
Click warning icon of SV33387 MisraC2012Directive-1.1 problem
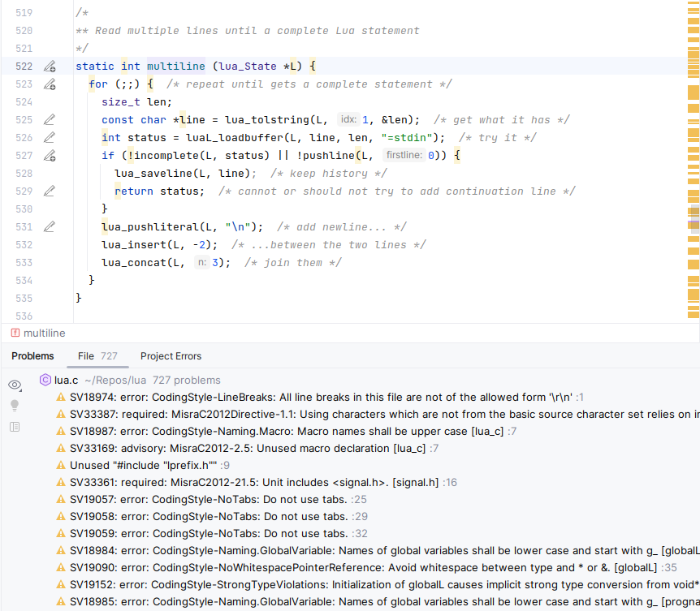point(61,415)
